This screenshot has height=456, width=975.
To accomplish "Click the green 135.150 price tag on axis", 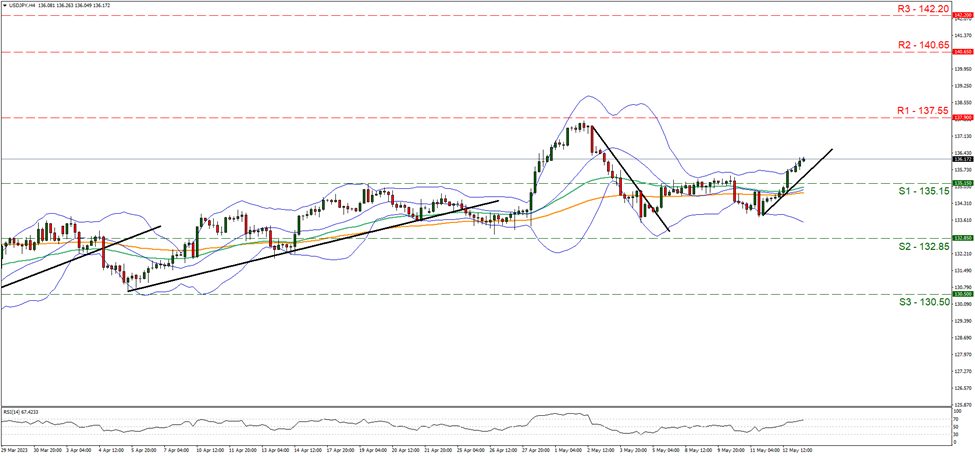I will point(962,183).
